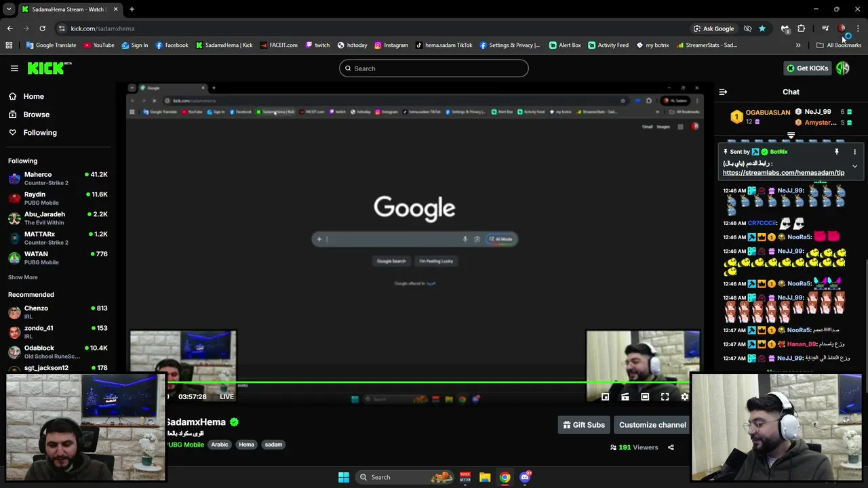This screenshot has width=868, height=488.
Task: Click the Arabic tag
Action: pyautogui.click(x=220, y=445)
